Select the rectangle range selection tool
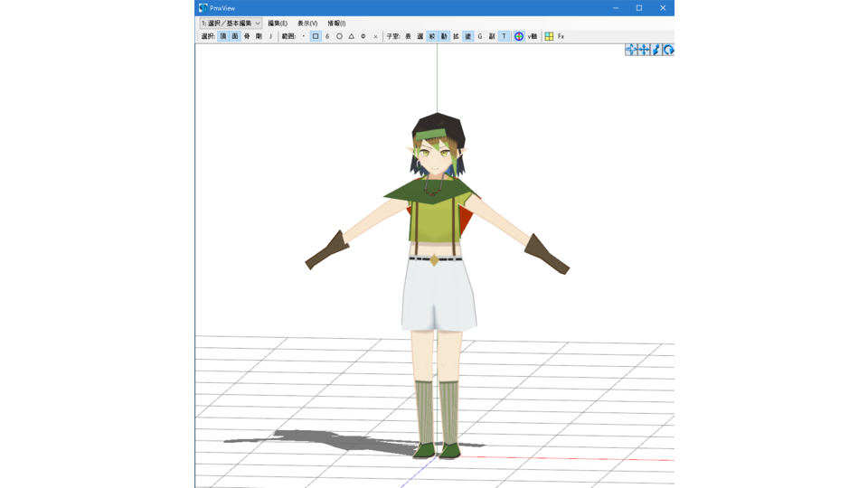This screenshot has height=488, width=868. coord(316,37)
